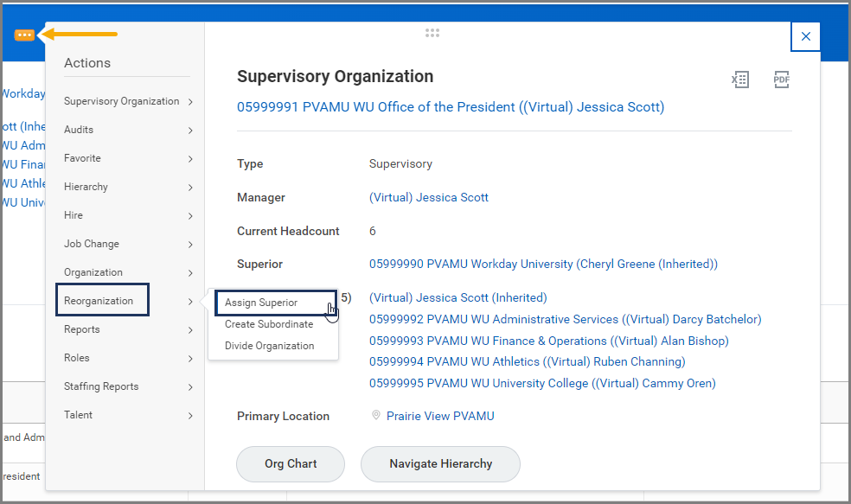The height and width of the screenshot is (504, 851).
Task: Expand the Supervisory Organization submenu
Action: (x=128, y=101)
